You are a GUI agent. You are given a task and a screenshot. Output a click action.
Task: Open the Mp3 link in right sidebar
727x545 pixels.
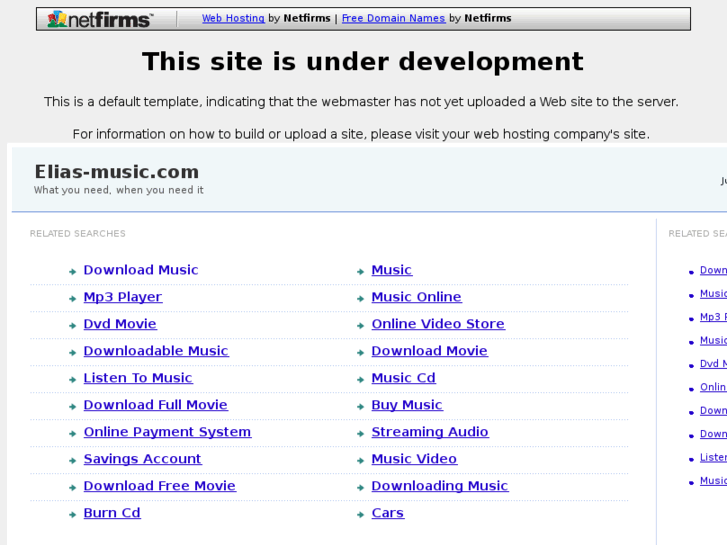(x=714, y=317)
